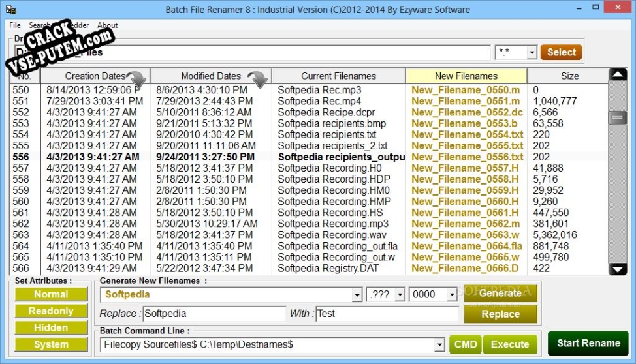636x364 pixels.
Task: Select row Softpedia Recording.mp3
Action: tap(308, 224)
